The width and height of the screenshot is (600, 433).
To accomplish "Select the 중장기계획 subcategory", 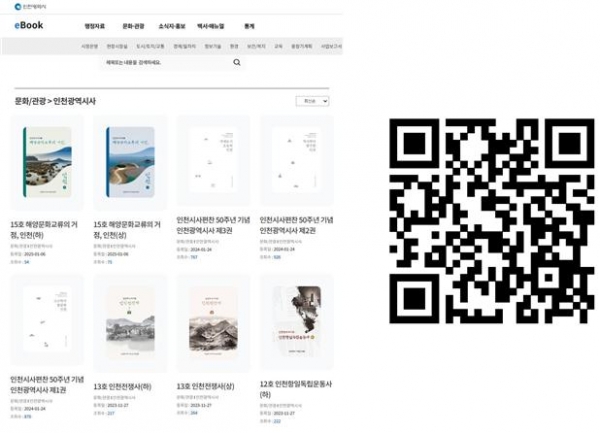I will click(x=302, y=46).
